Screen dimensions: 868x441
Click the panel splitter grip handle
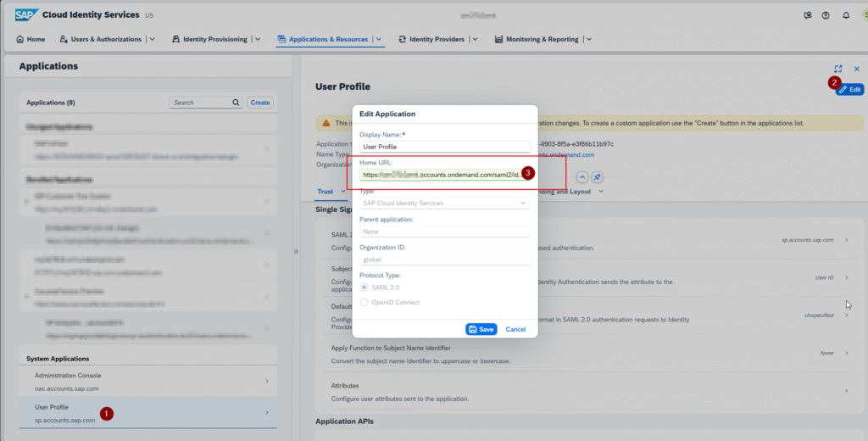296,252
